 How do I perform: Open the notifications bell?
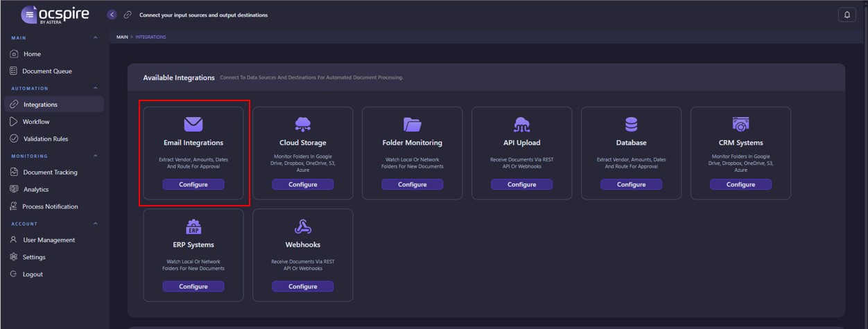tap(847, 15)
